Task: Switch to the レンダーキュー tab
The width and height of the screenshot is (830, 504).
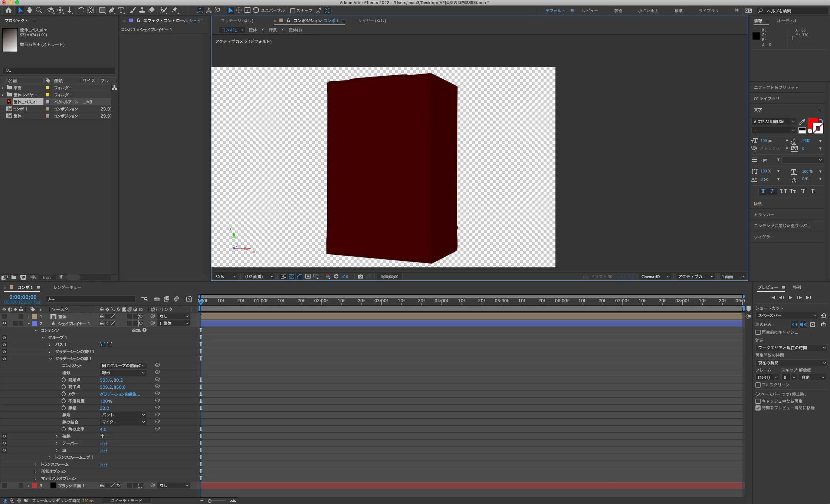Action: pos(67,287)
